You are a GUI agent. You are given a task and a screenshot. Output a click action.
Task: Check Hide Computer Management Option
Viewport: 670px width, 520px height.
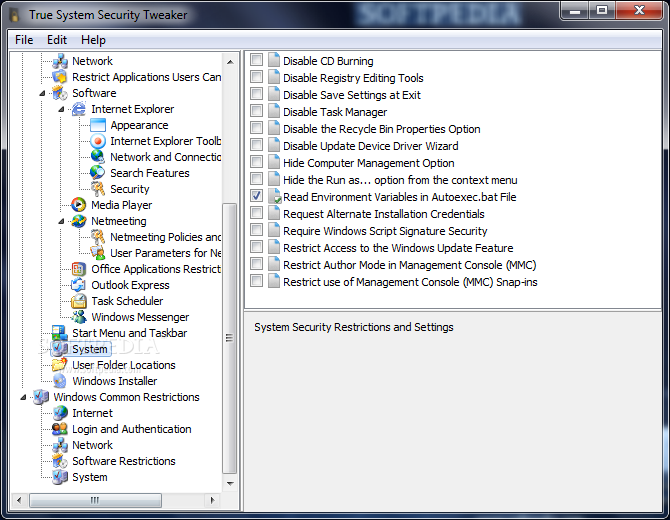click(x=256, y=162)
